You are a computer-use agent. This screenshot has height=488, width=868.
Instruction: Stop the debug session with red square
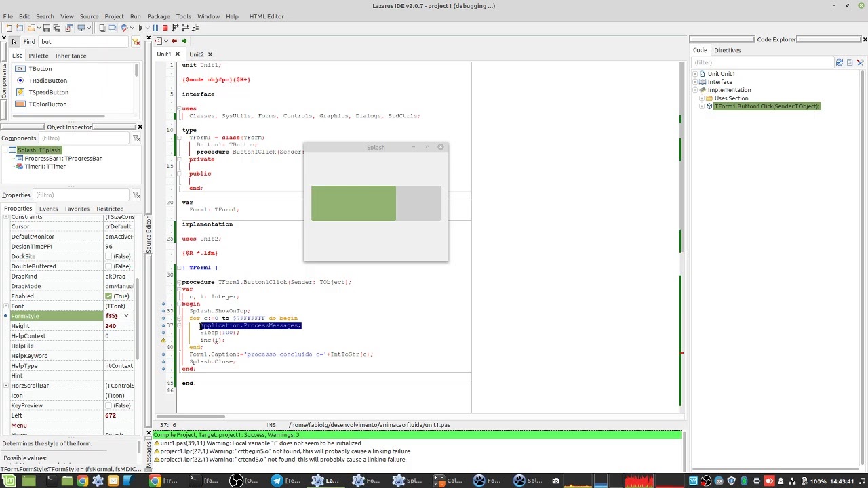click(165, 28)
